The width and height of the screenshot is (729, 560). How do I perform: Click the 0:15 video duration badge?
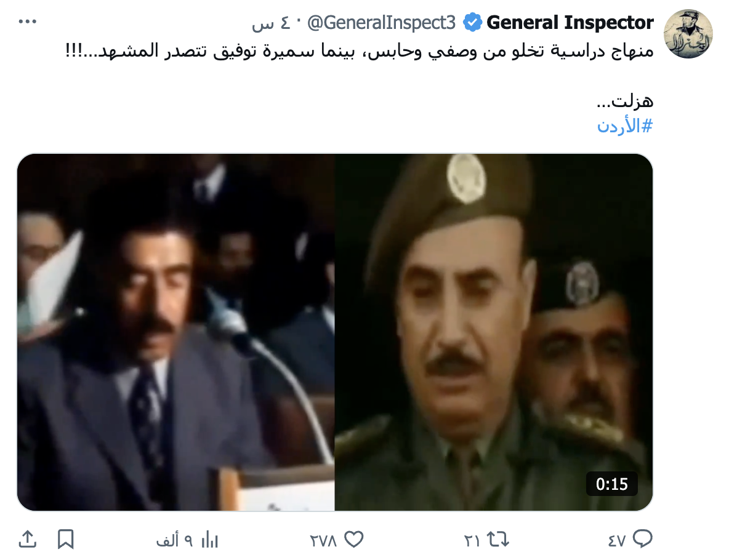[x=612, y=484]
